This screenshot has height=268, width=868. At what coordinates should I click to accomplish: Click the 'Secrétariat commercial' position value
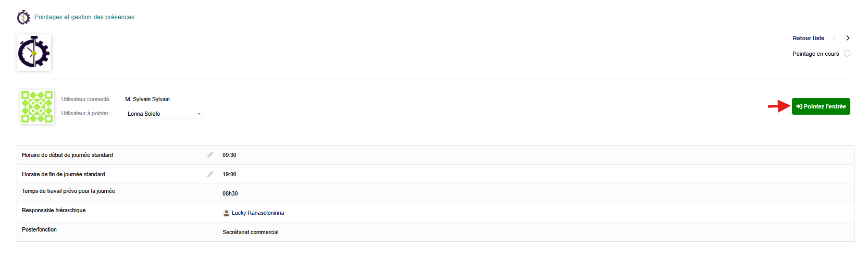point(251,232)
